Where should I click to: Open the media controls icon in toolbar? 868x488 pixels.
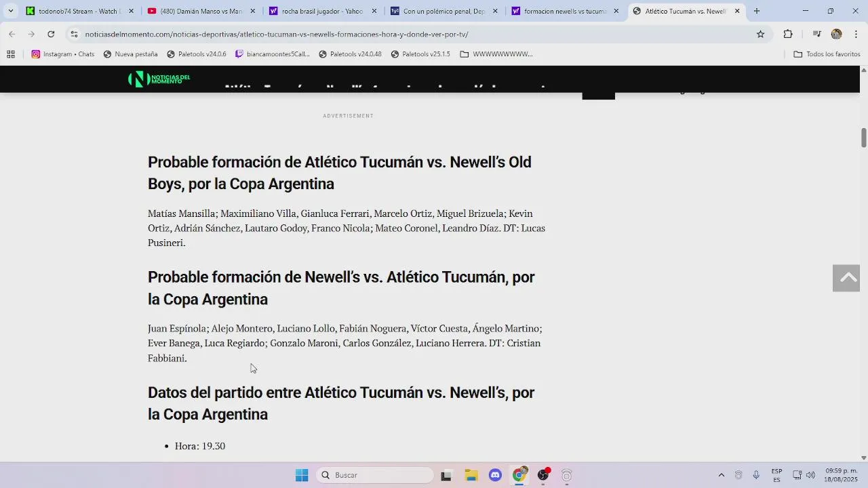pos(817,34)
